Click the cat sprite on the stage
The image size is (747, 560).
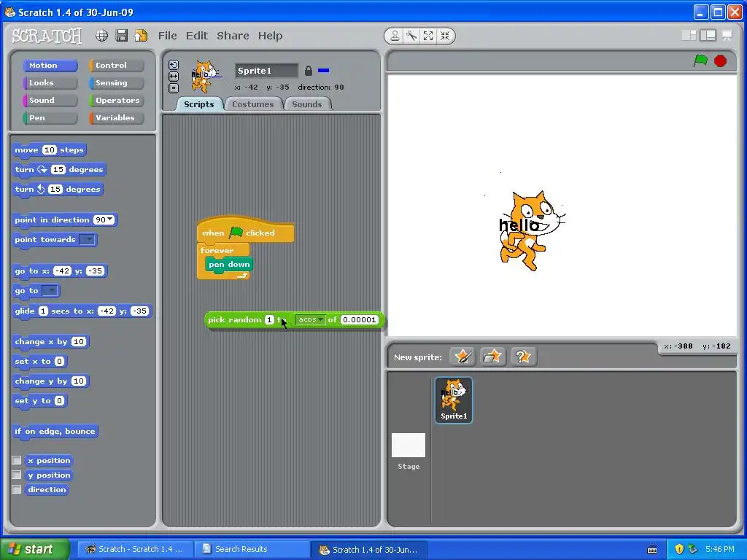tap(532, 230)
